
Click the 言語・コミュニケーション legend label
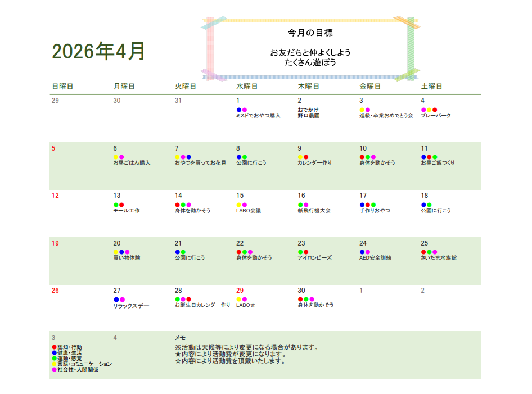click(84, 364)
